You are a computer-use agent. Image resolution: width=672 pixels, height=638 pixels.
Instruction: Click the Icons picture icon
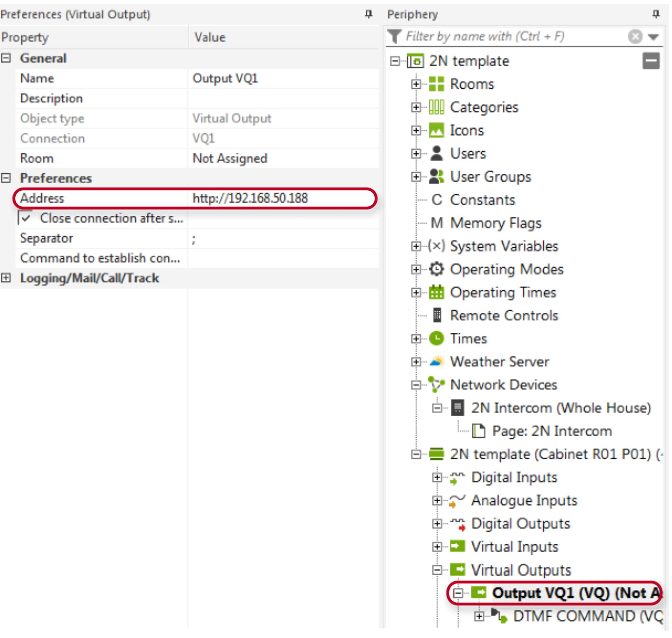tap(436, 130)
